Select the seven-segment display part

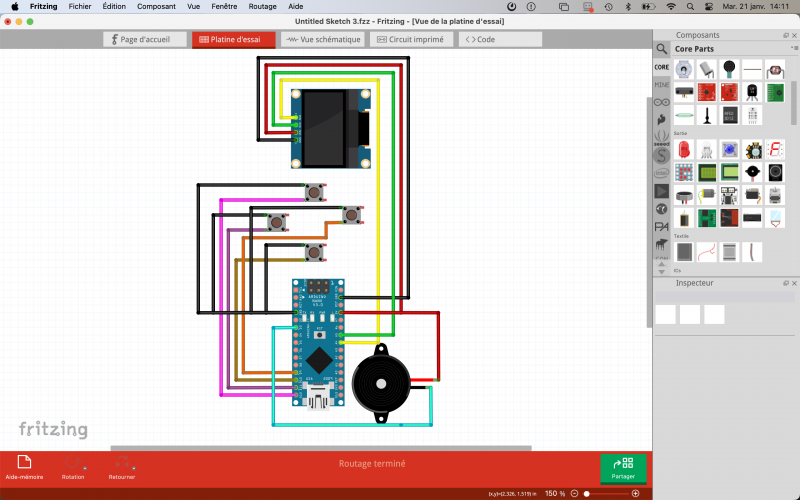point(775,149)
